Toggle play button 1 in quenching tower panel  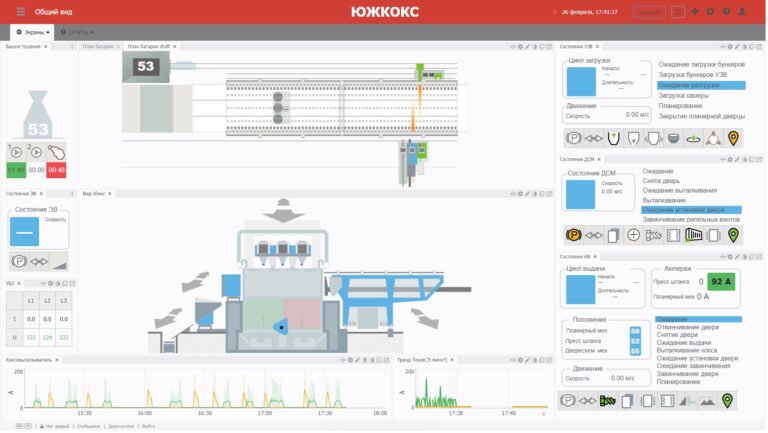click(x=16, y=153)
